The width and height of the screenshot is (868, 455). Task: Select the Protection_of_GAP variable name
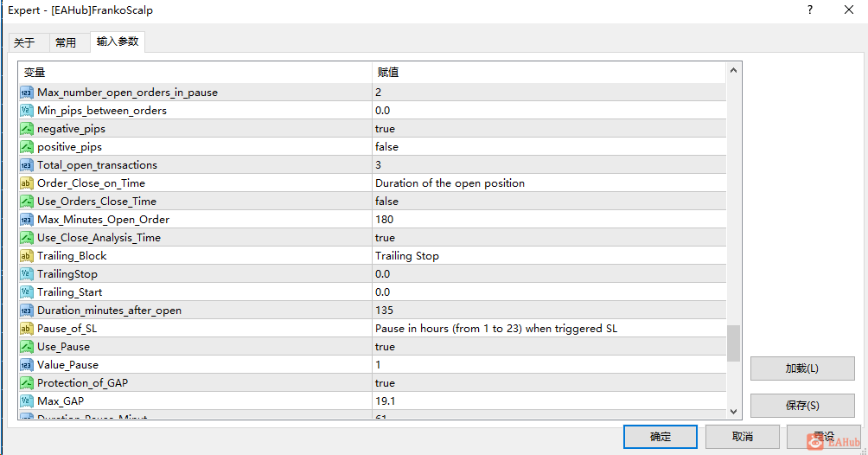pos(82,383)
